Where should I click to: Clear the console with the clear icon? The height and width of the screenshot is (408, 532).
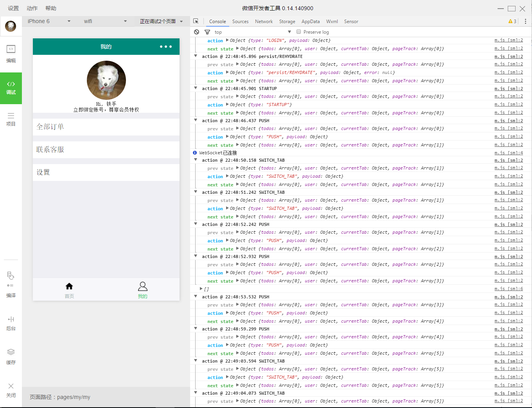coord(196,32)
